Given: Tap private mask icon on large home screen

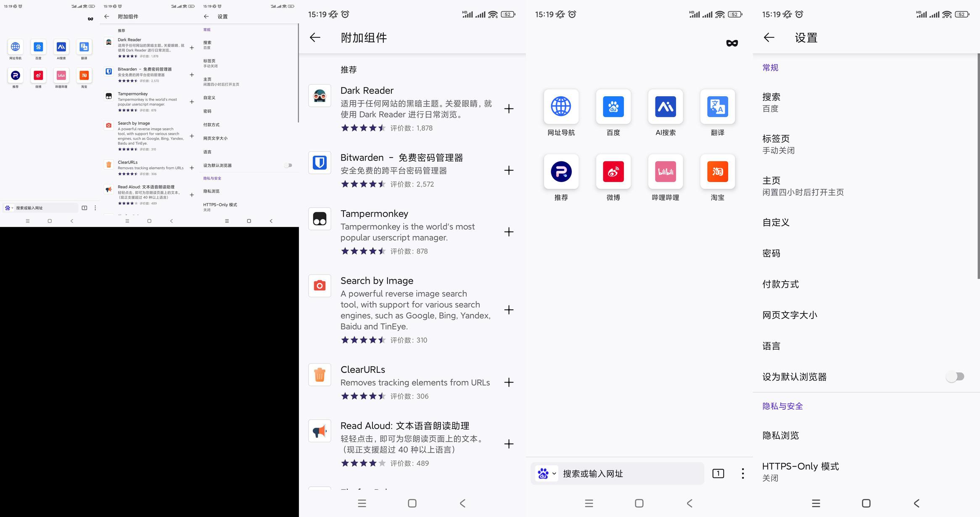Looking at the screenshot, I should [732, 43].
